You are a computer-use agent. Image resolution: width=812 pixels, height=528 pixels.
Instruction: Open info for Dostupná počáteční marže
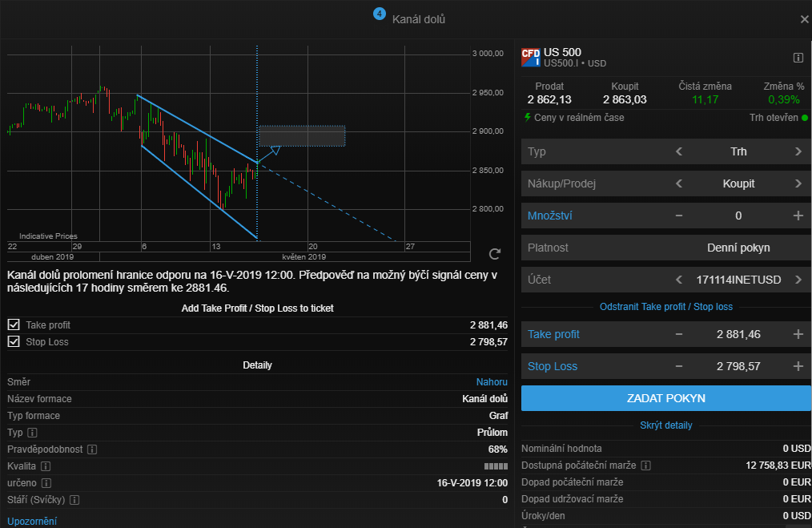tap(645, 466)
